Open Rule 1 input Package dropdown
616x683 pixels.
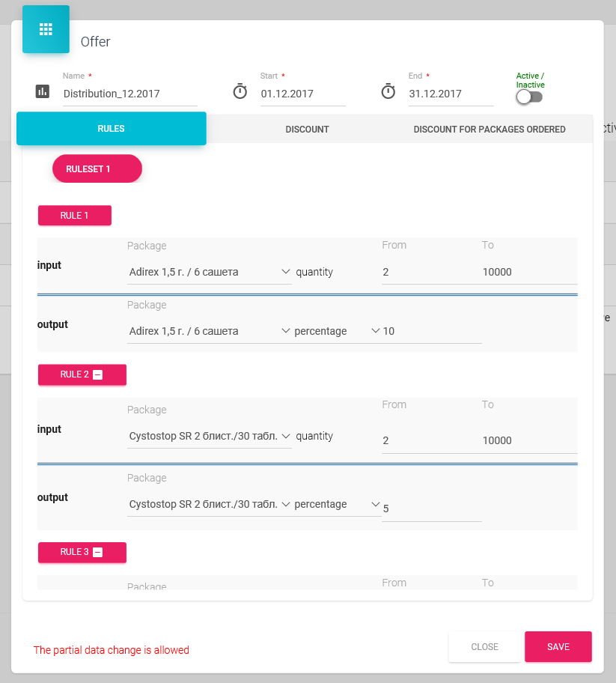(x=210, y=272)
